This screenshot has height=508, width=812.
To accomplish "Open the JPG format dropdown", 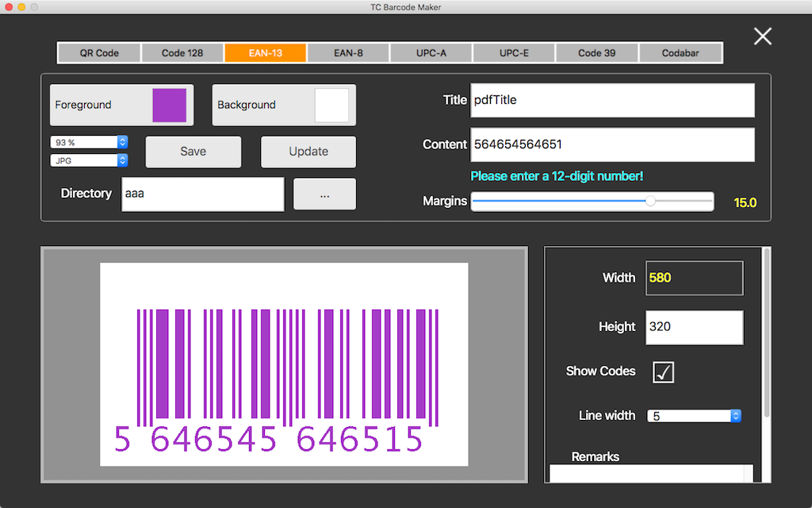I will click(x=89, y=160).
